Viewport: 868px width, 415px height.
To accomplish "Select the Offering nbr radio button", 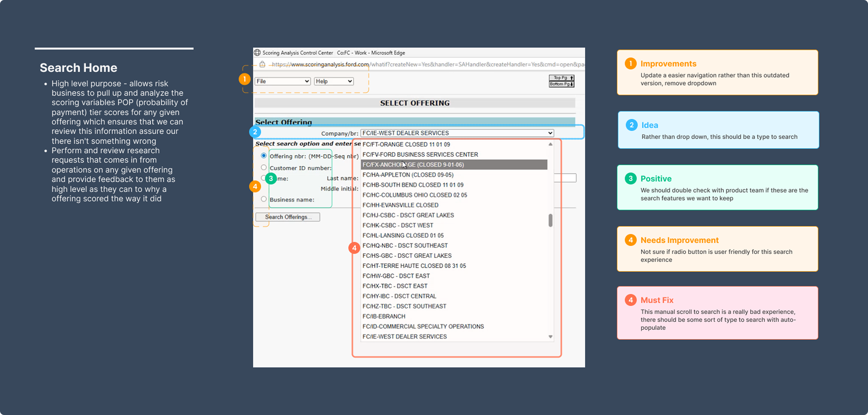I will coord(263,155).
